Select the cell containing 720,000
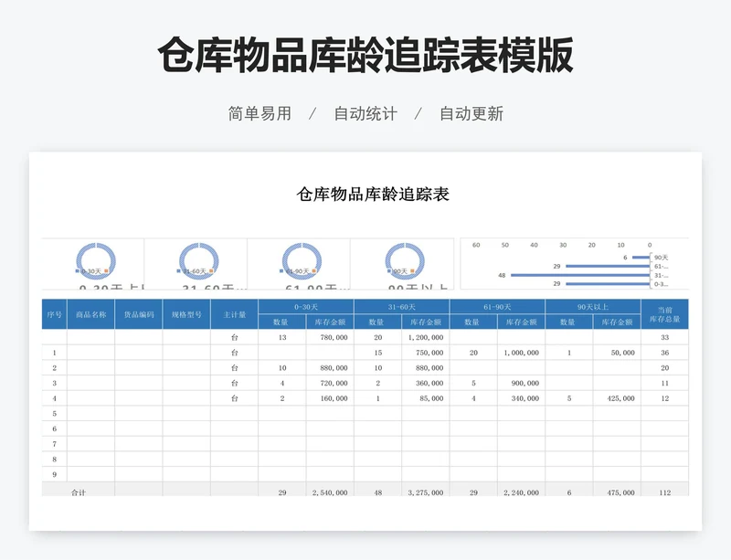 click(x=330, y=383)
